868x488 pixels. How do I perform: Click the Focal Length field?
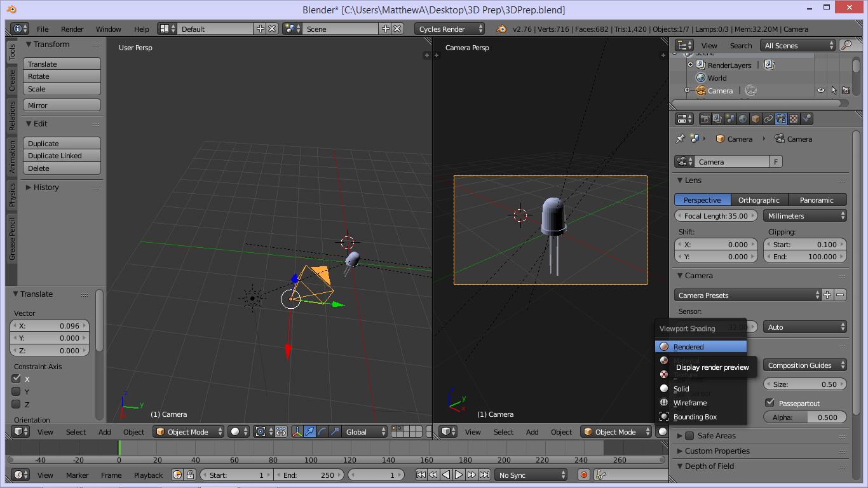pyautogui.click(x=716, y=215)
